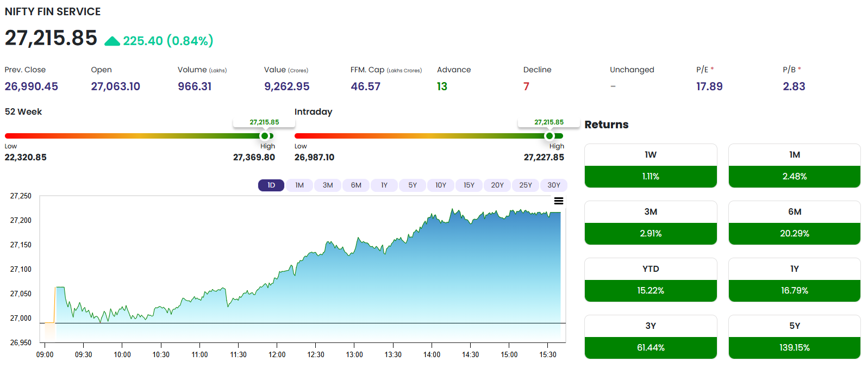Open the 3Y returns card 61.44%
The image size is (868, 368).
click(651, 337)
